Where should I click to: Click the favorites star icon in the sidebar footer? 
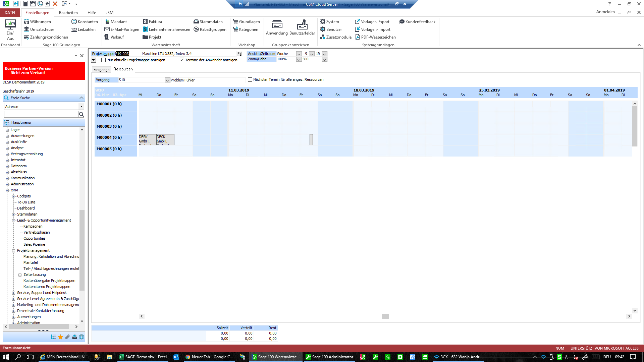pyautogui.click(x=60, y=337)
